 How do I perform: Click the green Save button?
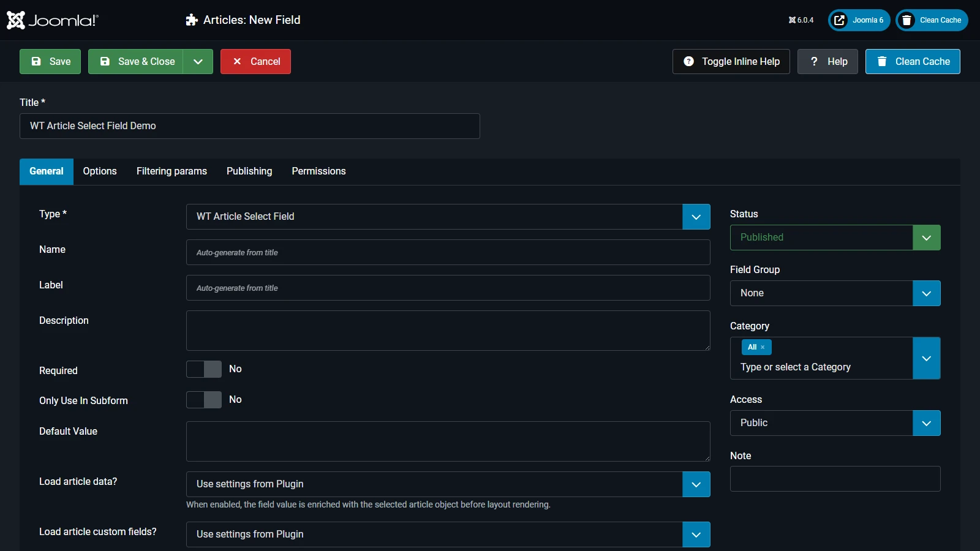50,61
